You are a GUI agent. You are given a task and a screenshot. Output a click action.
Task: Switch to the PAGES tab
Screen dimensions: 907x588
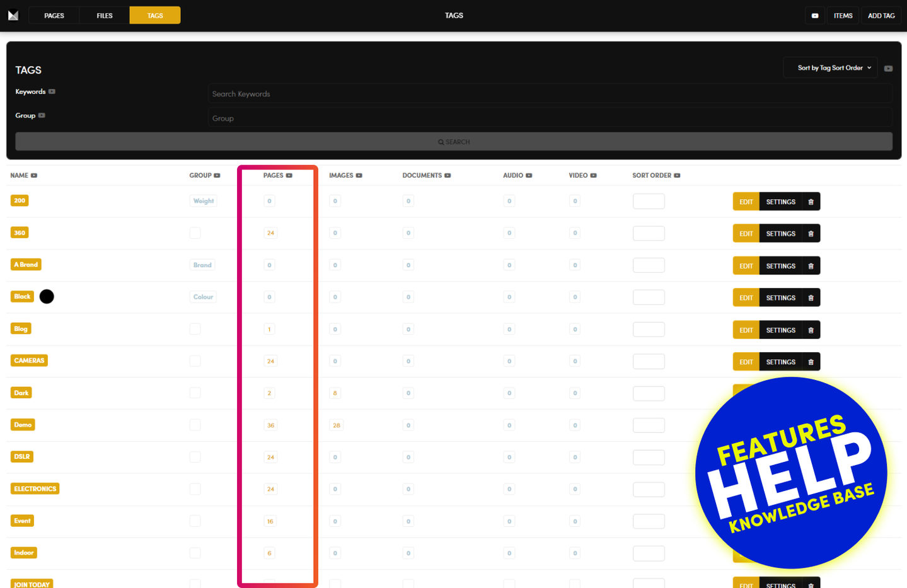pos(54,15)
